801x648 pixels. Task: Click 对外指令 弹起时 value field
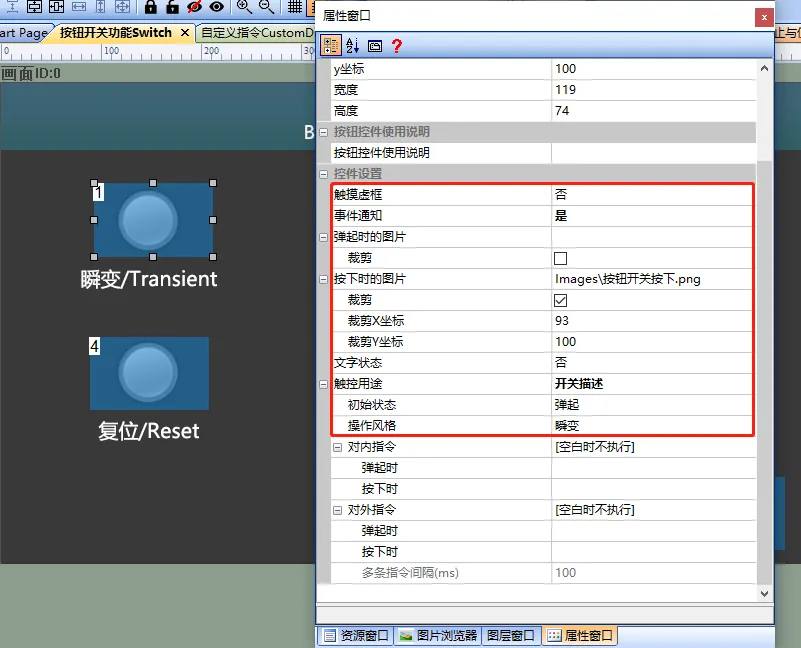tap(653, 531)
